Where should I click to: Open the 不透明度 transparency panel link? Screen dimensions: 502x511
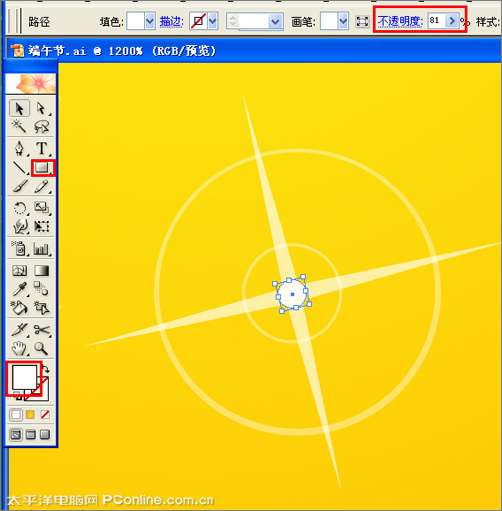399,21
